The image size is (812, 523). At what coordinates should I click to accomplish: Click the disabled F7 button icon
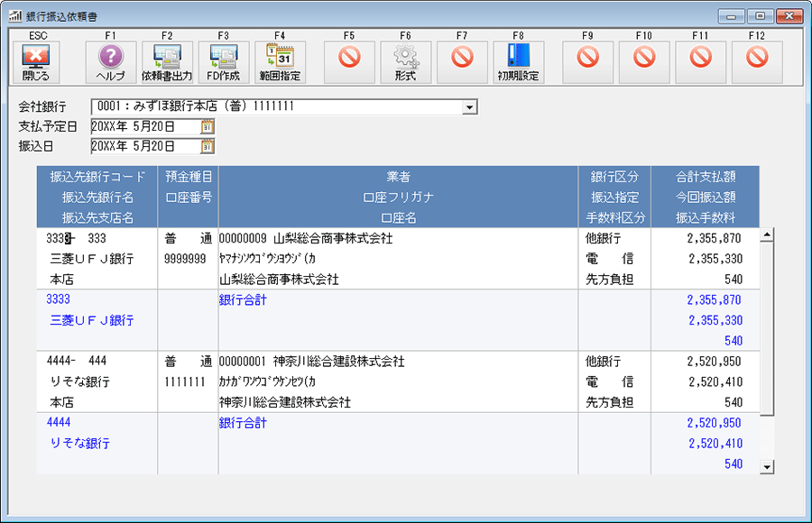point(462,62)
